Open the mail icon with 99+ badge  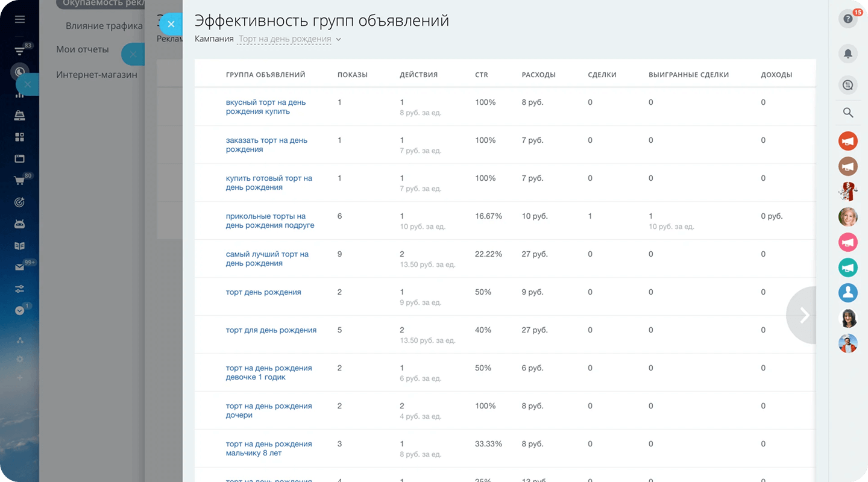pyautogui.click(x=20, y=268)
